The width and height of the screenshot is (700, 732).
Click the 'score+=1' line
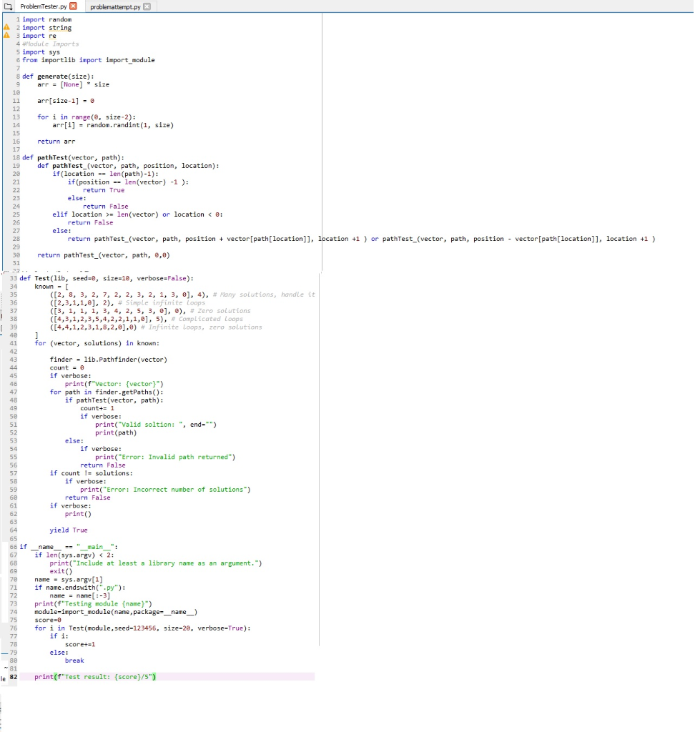(x=80, y=645)
